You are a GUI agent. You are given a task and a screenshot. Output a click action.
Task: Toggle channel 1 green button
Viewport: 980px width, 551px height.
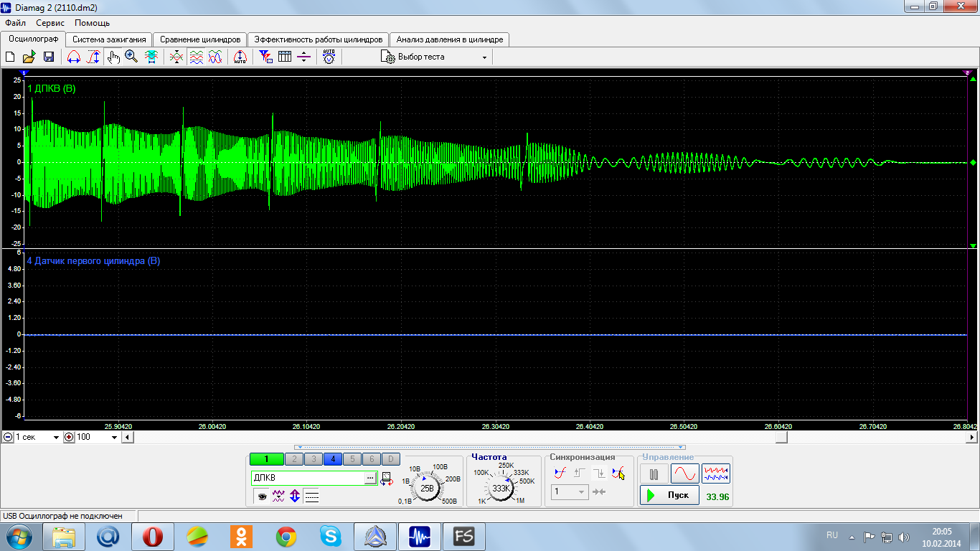[x=266, y=459]
